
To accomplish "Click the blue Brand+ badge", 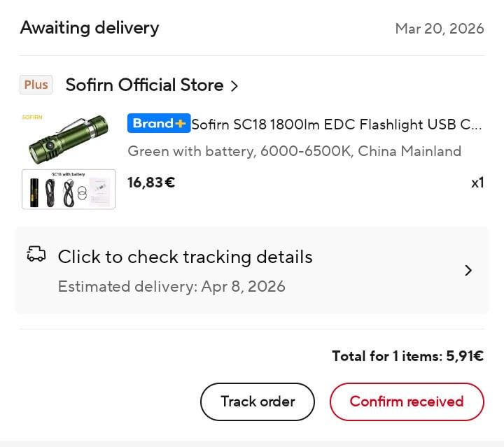I will tap(159, 124).
